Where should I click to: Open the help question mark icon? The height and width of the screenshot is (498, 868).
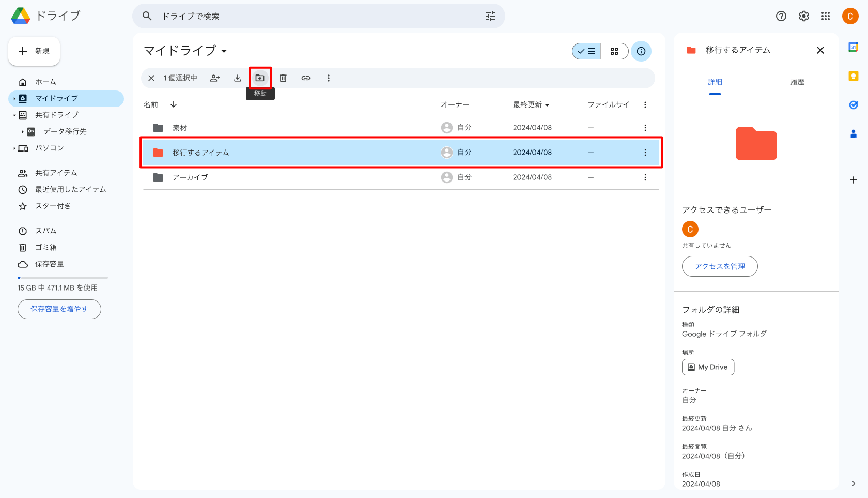(781, 16)
